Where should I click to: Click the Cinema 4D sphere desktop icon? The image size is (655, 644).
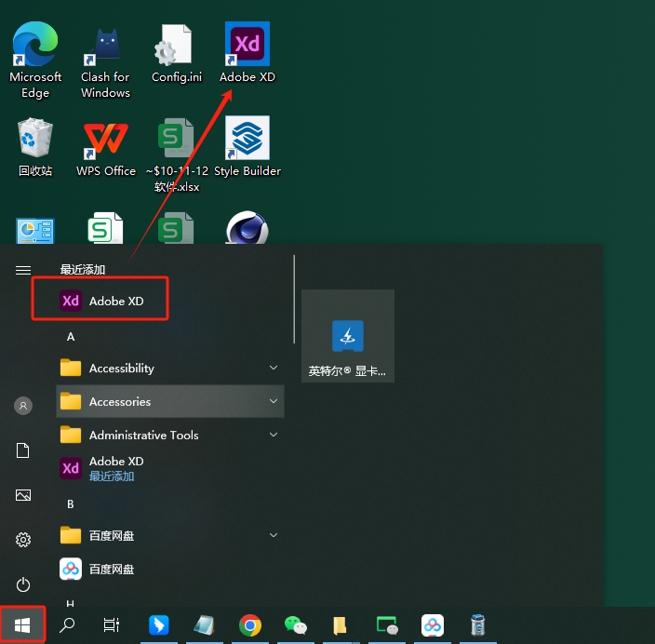pyautogui.click(x=247, y=227)
